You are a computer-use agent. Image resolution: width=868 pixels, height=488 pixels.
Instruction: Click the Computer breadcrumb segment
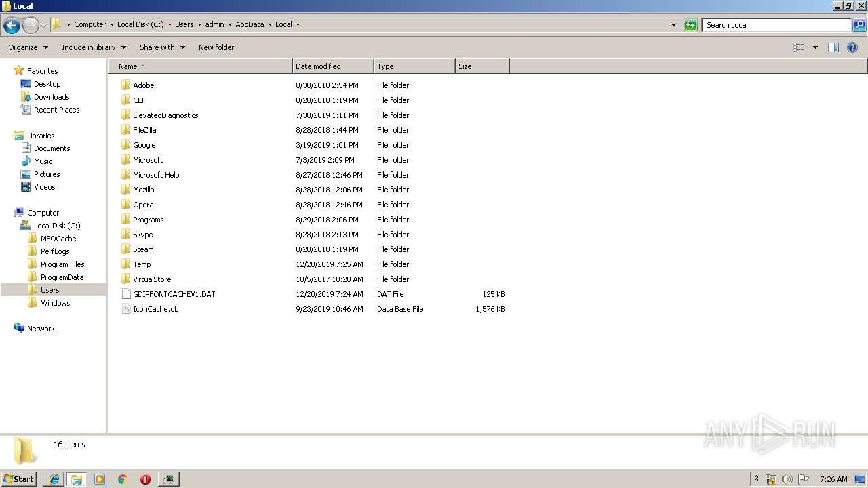click(x=90, y=24)
